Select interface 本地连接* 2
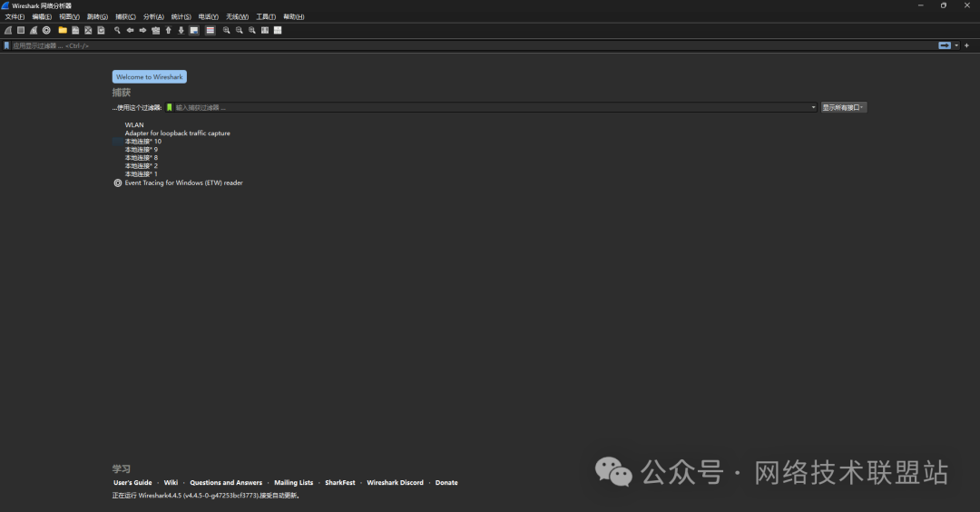 pyautogui.click(x=141, y=165)
